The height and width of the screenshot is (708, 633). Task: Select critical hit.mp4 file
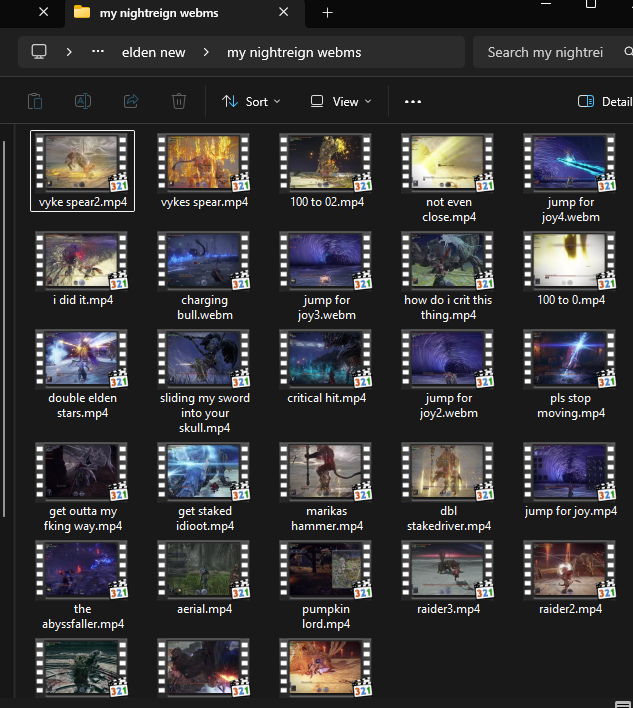[326, 367]
